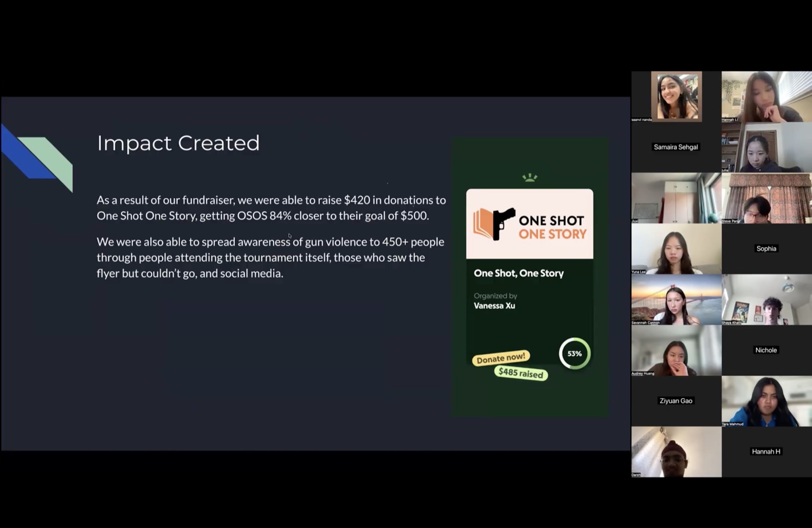Click the yellow "Donate now!" badge

click(x=501, y=358)
